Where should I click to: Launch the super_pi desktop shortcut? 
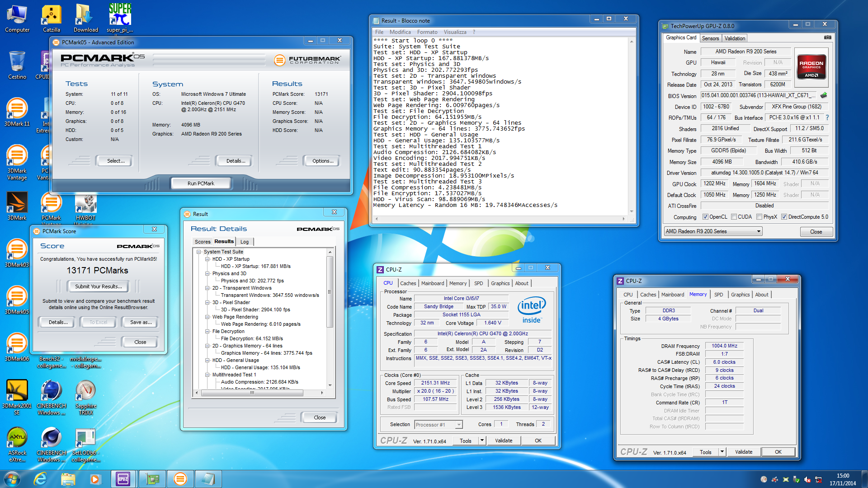click(120, 19)
